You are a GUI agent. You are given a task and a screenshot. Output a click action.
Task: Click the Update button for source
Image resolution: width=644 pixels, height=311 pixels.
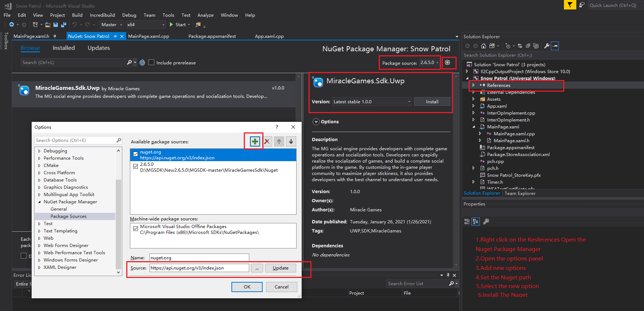[x=281, y=268]
